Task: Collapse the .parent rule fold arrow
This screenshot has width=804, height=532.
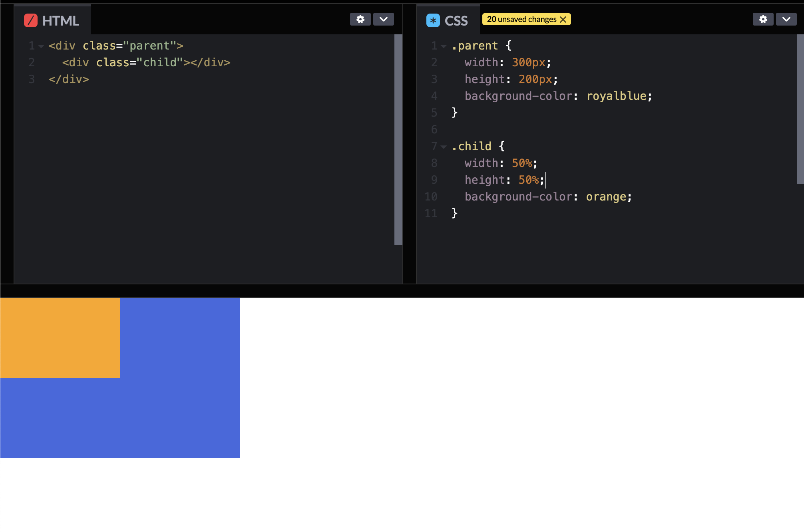Action: (444, 46)
